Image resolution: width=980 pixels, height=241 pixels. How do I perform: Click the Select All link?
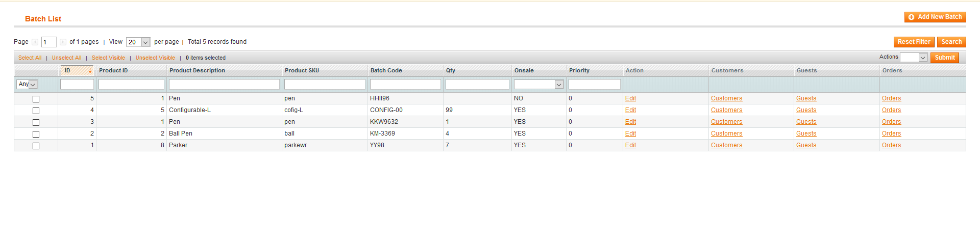[x=30, y=58]
